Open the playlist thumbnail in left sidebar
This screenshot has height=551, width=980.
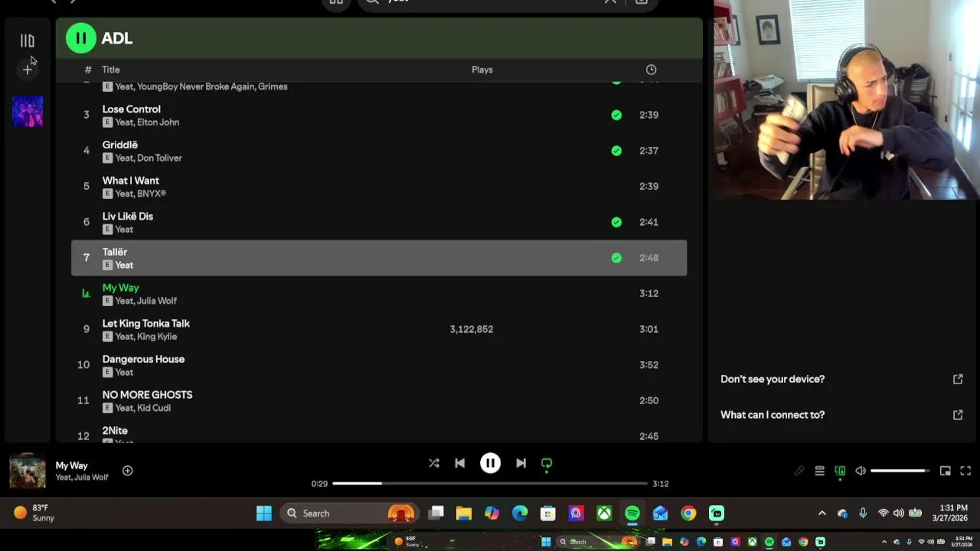click(28, 111)
